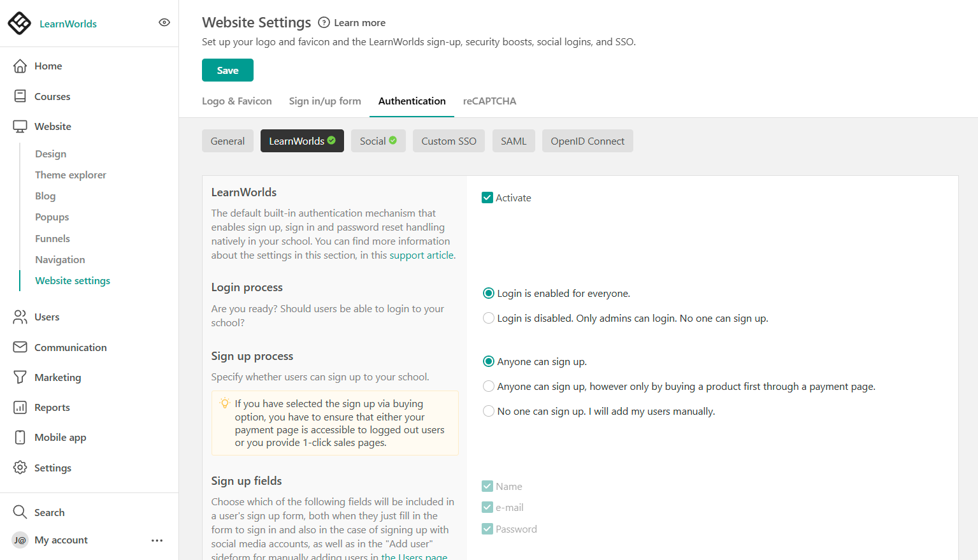Viewport: 978px width, 560px height.
Task: Select the LearnWorlds authentication sub-tab
Action: point(302,141)
